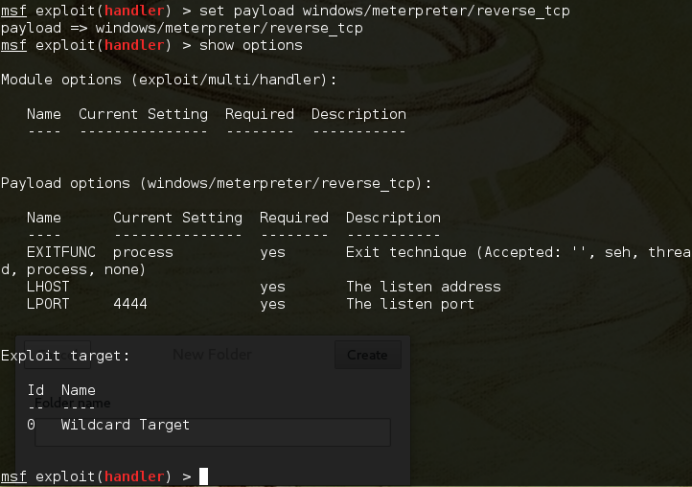Click the '4444' port value
Screen dimensions: 692x487
[x=130, y=304]
